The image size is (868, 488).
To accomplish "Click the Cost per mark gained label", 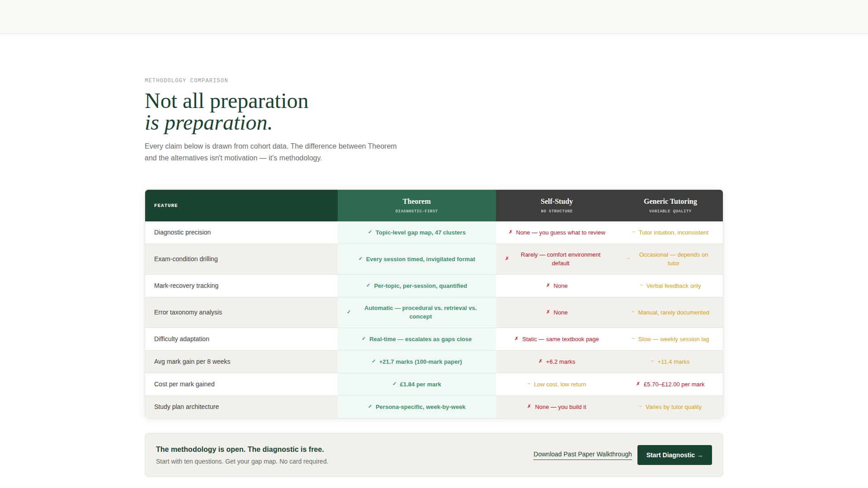I will (184, 384).
